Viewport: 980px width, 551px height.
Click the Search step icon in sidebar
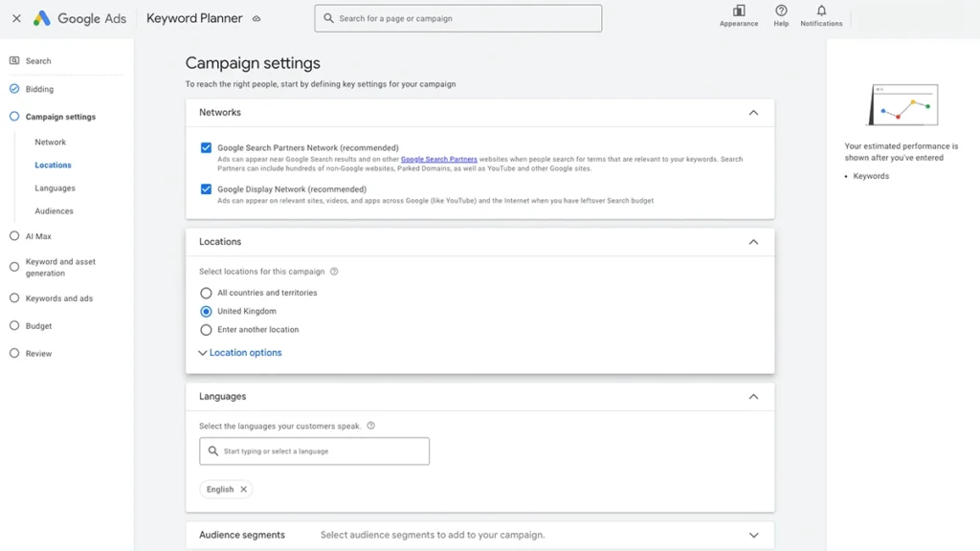pos(14,60)
